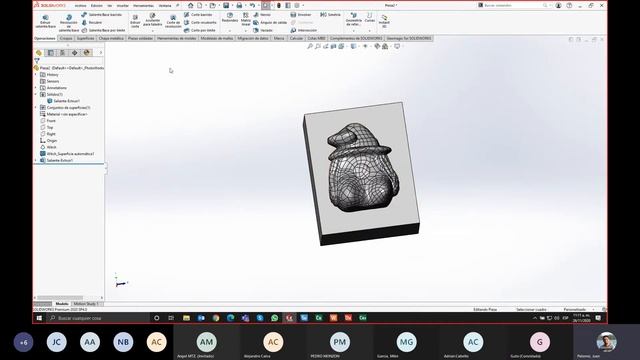
Task: Open the Edición menu
Action: 97,6
